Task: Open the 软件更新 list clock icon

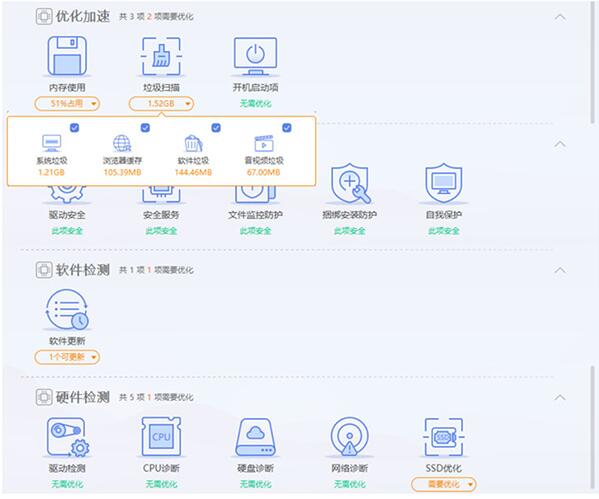Action: coord(67,309)
